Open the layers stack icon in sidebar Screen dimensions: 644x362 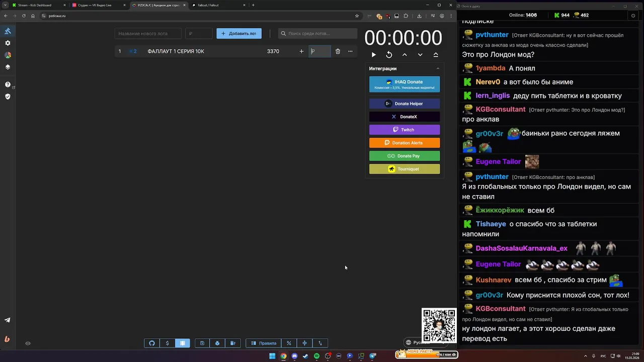(x=8, y=67)
